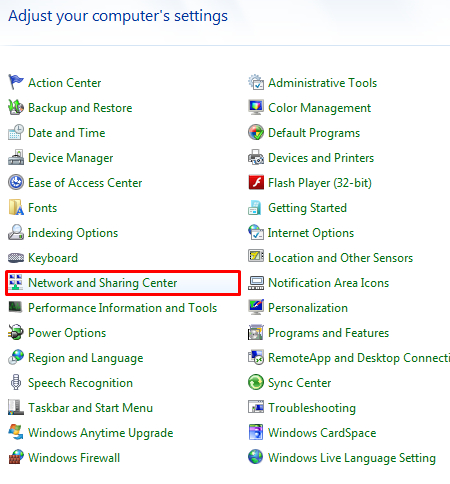Image resolution: width=450 pixels, height=484 pixels.
Task: Open the Backup and Restore icon
Action: 16,107
